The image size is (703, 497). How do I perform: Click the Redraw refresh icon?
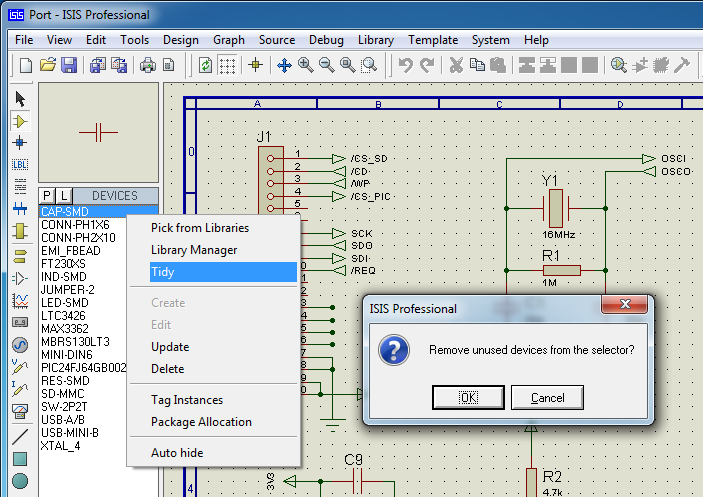205,65
